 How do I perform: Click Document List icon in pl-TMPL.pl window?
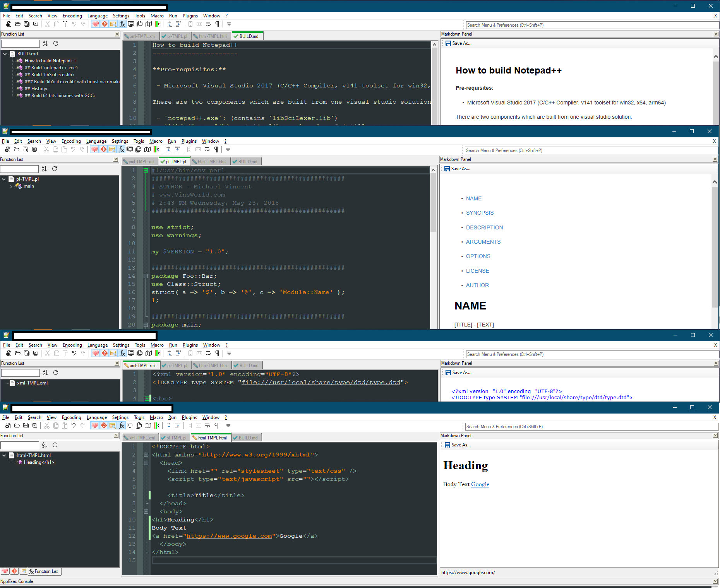[x=139, y=149]
